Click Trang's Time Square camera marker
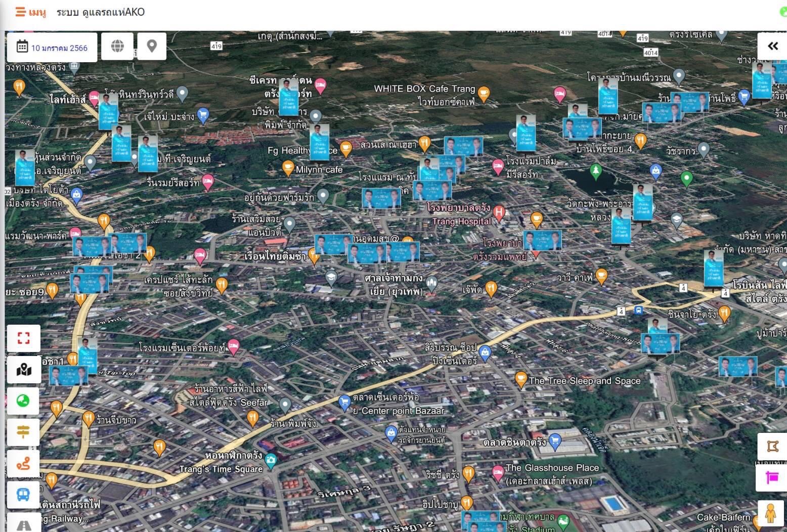The width and height of the screenshot is (787, 532). point(271,460)
